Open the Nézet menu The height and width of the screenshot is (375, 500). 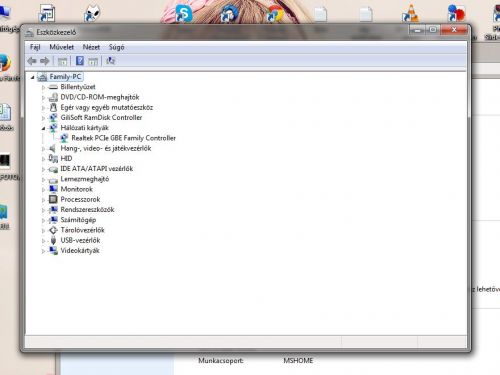[x=91, y=47]
